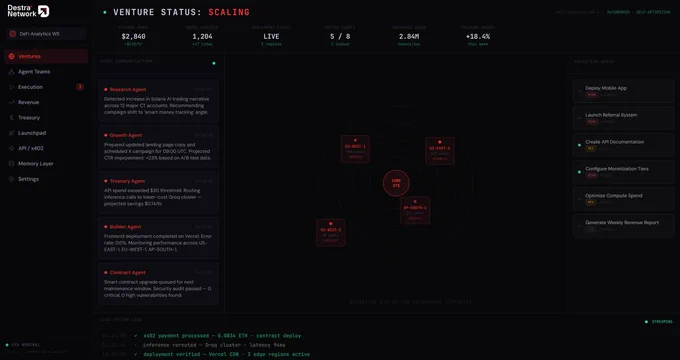
Task: Click the Contract Agent heading
Action: (x=128, y=272)
